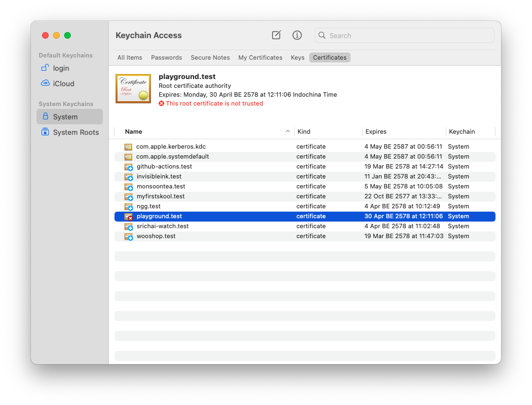
Task: Select the wooshop.test certificate row
Action: pyautogui.click(x=156, y=236)
